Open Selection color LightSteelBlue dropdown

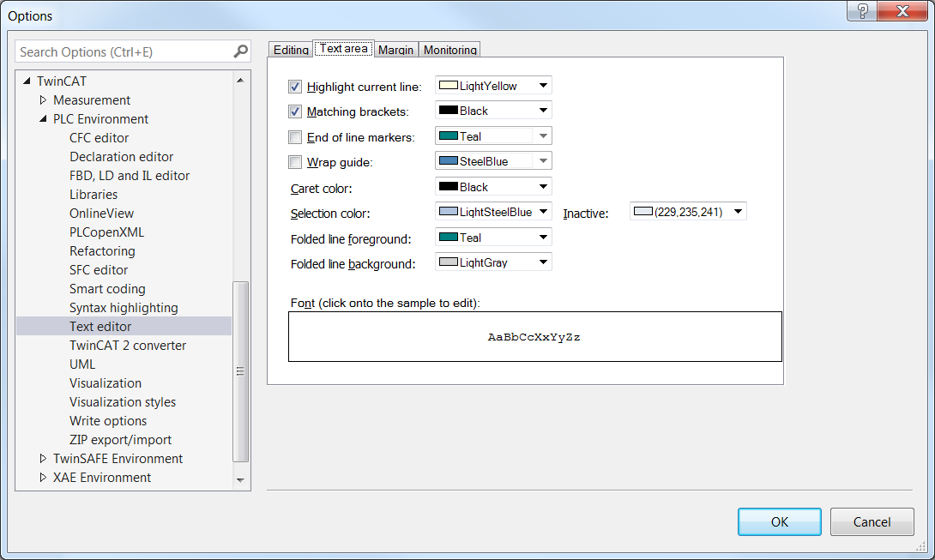click(x=493, y=212)
